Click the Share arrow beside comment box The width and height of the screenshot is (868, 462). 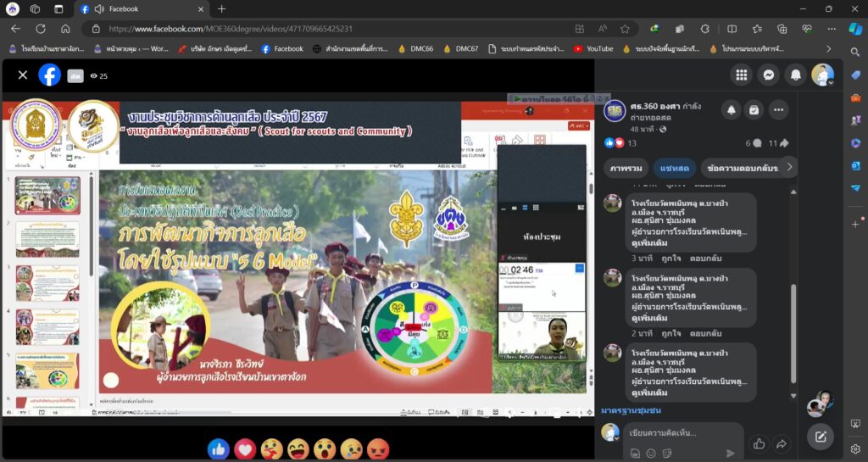(782, 443)
